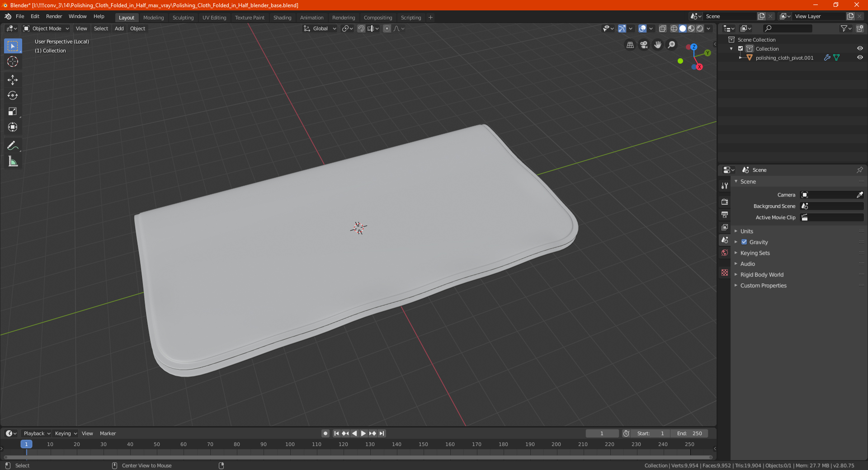Image resolution: width=868 pixels, height=470 pixels.
Task: Select the Select Box tool
Action: tap(13, 46)
